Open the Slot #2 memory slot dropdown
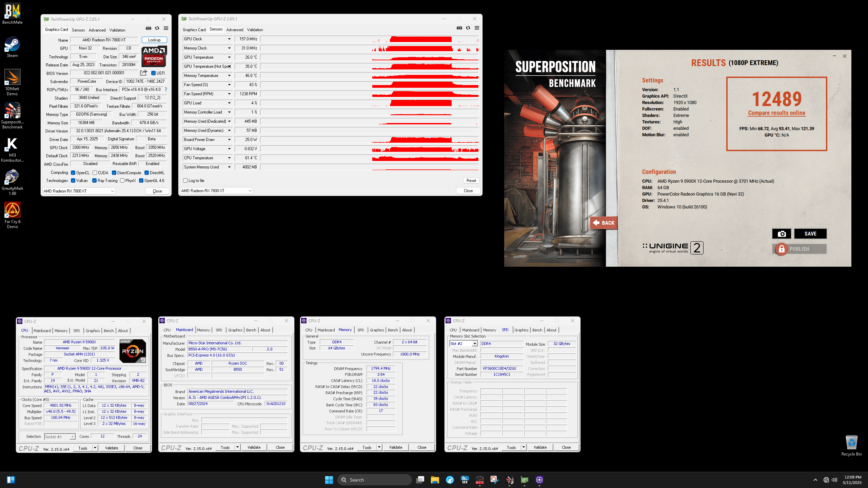 coord(463,344)
